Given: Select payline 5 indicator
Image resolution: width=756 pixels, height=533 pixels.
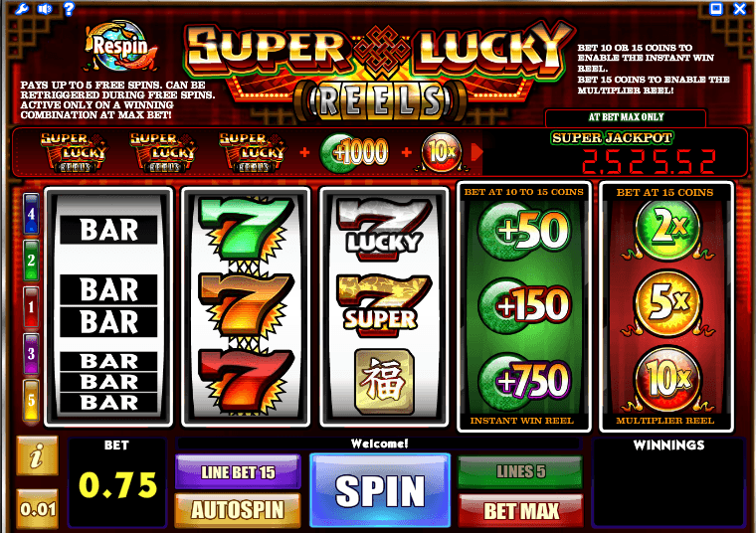Looking at the screenshot, I should tap(32, 401).
